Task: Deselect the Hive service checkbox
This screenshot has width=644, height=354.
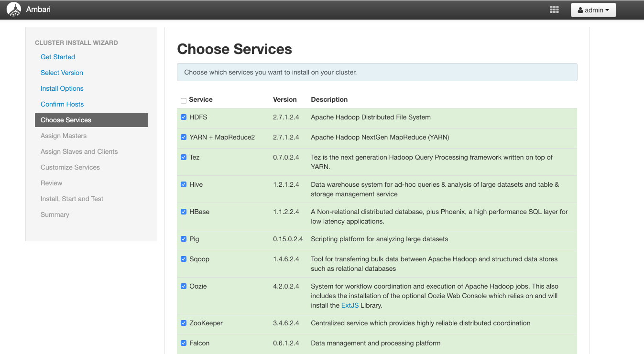Action: coord(184,184)
